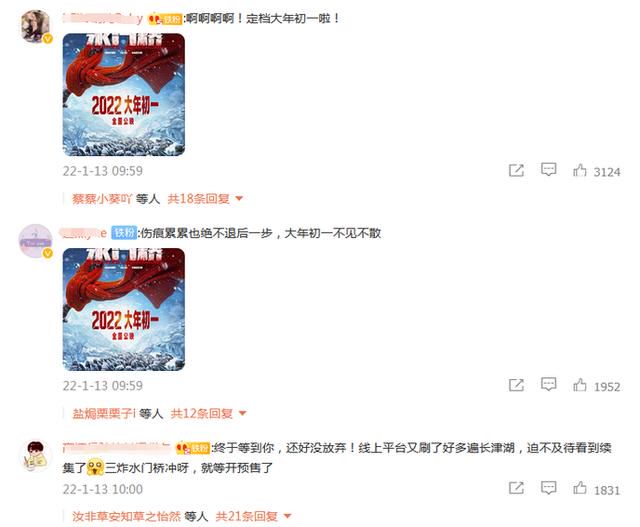
Task: View the third commenter's cartoon avatar
Action: pyautogui.click(x=36, y=455)
